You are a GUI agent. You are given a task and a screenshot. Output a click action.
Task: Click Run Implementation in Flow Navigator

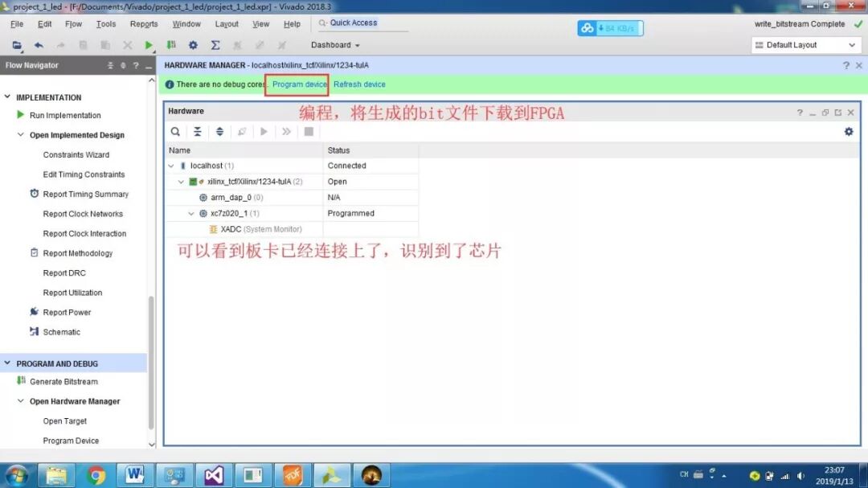click(x=65, y=115)
